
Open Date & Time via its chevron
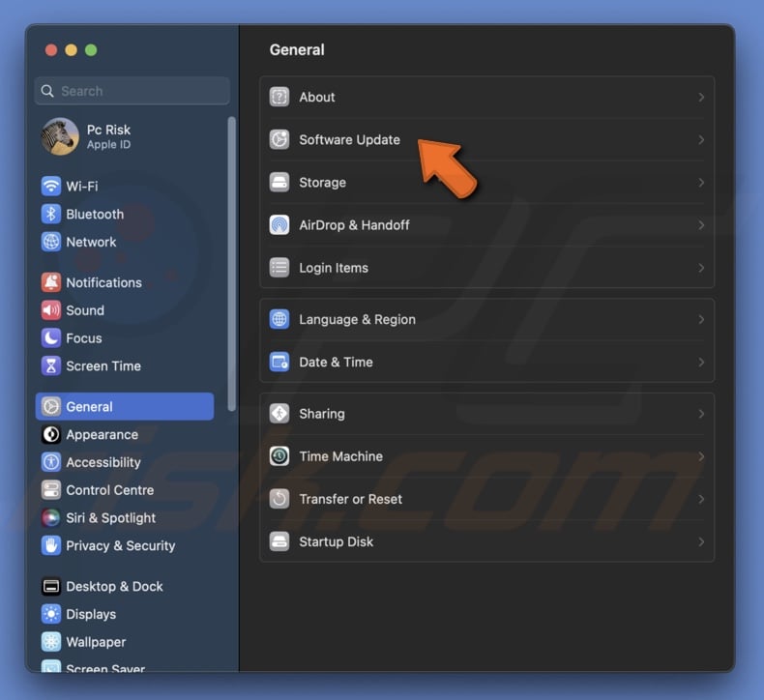(x=701, y=362)
